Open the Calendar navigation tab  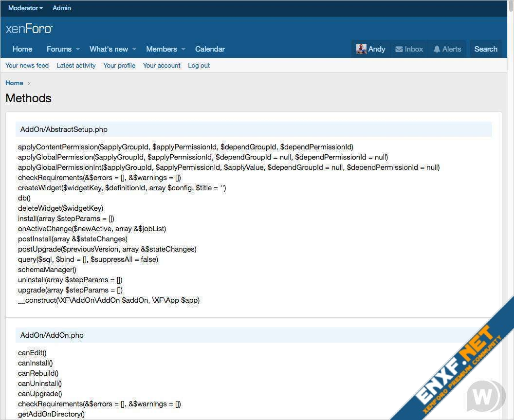pos(210,49)
